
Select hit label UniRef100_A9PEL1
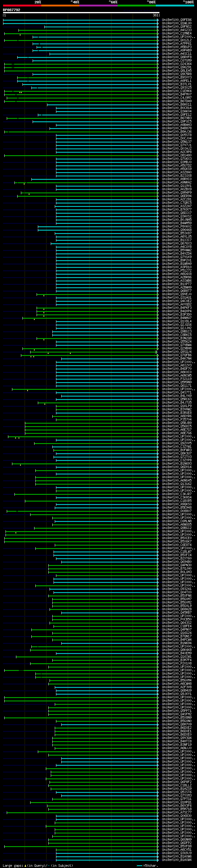click(177, 81)
